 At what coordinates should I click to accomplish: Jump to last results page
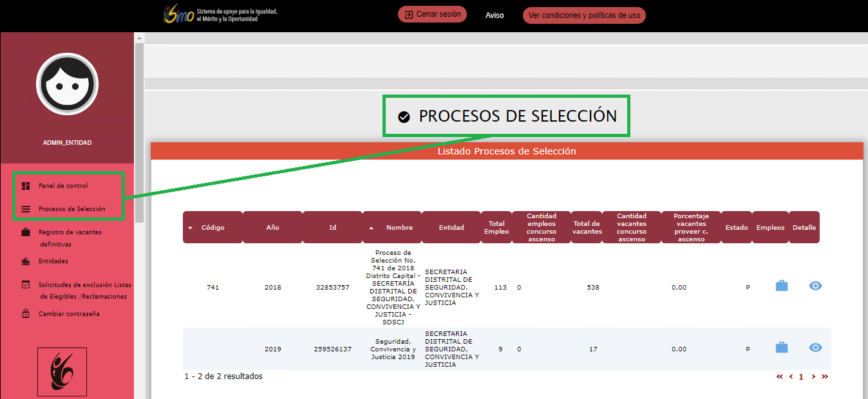coord(825,376)
